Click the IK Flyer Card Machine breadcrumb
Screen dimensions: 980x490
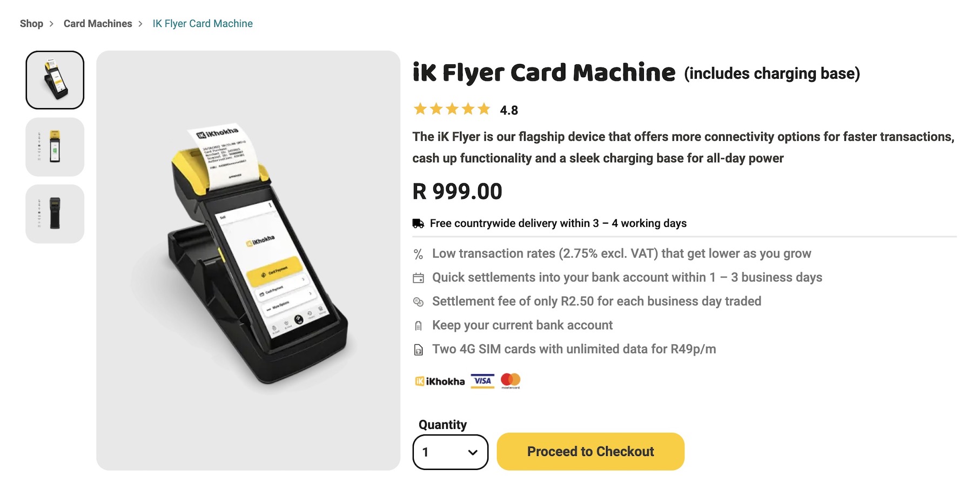pyautogui.click(x=203, y=24)
